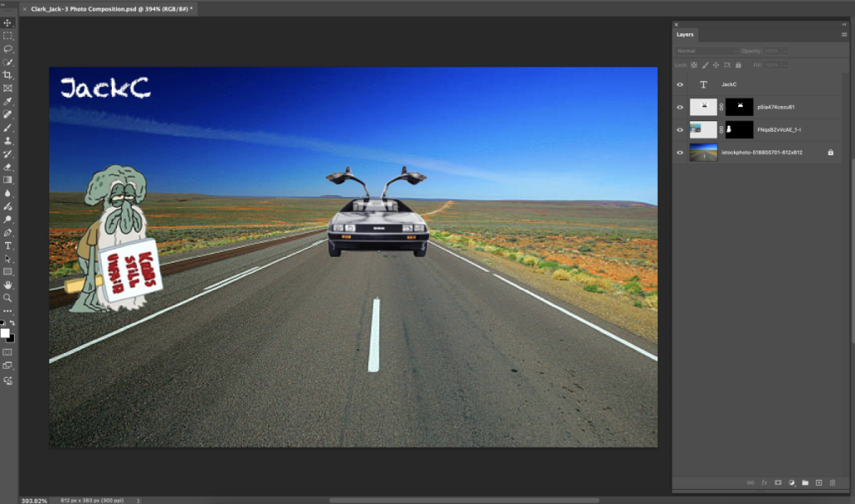Viewport: 855px width, 504px height.
Task: Swap foreground and background colors
Action: point(12,323)
